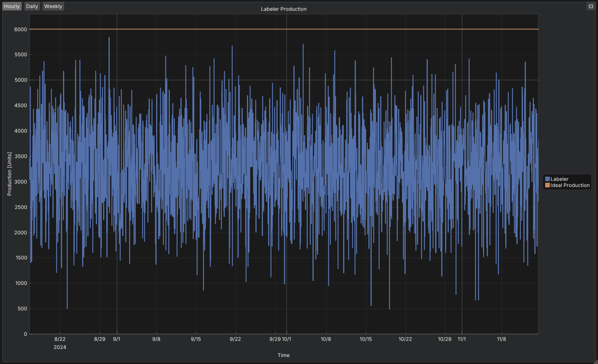Select the Weekly aggregation button

click(x=53, y=6)
